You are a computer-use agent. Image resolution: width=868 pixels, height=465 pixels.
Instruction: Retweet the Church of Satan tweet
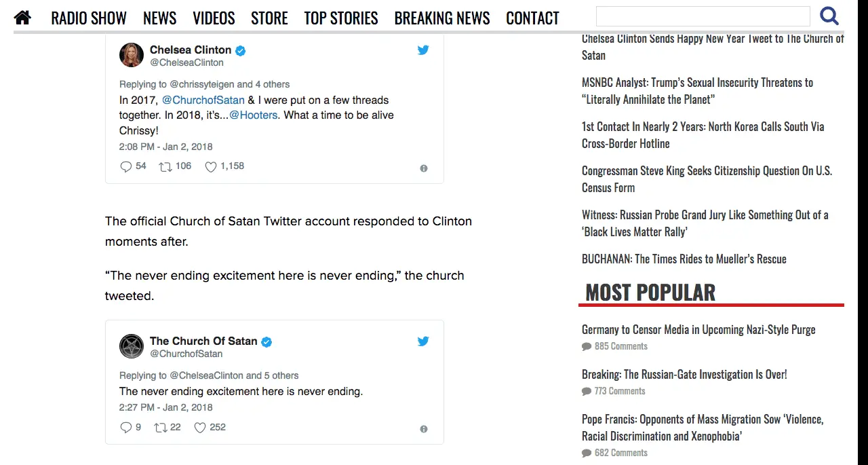(161, 428)
